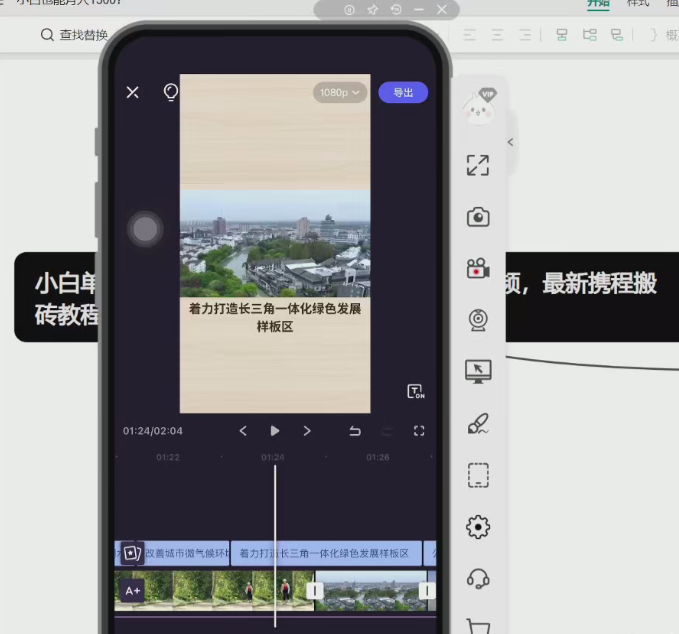
Task: Enter fullscreen preview mode
Action: point(419,431)
